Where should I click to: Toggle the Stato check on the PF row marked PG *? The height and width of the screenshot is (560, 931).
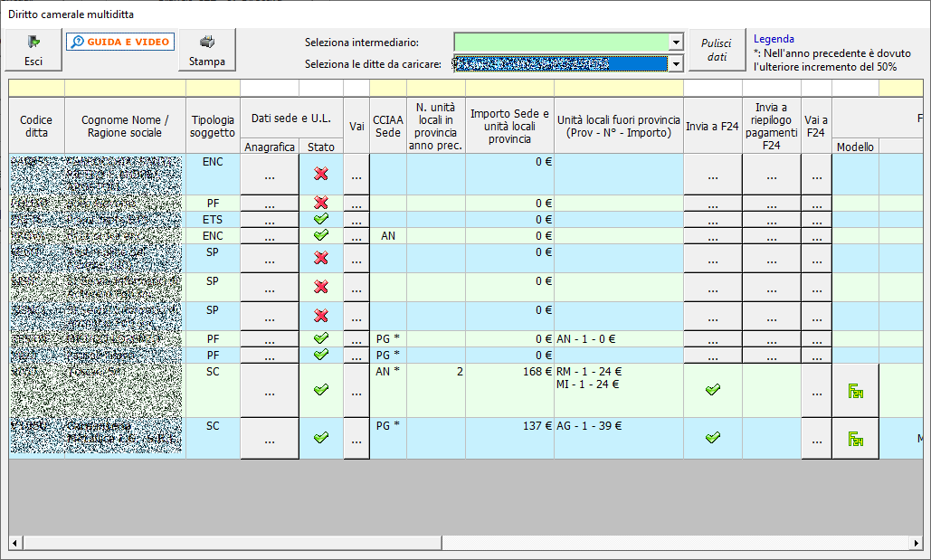pyautogui.click(x=323, y=337)
